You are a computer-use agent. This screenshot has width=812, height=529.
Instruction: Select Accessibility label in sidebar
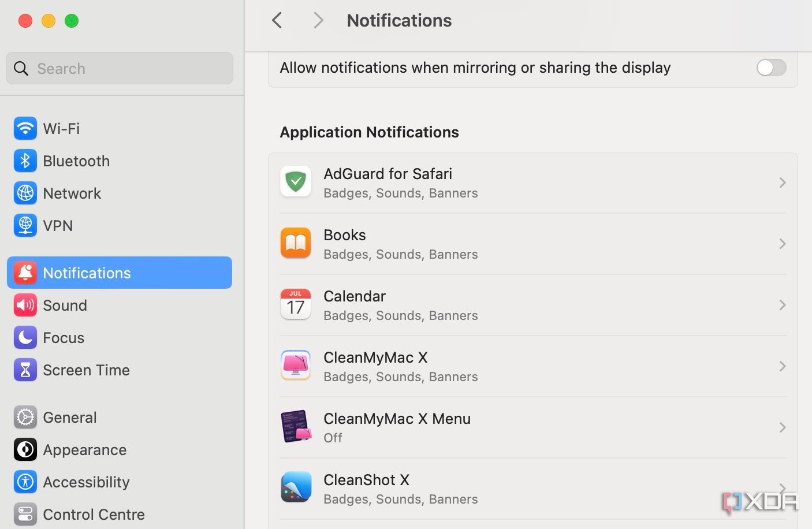tap(86, 482)
